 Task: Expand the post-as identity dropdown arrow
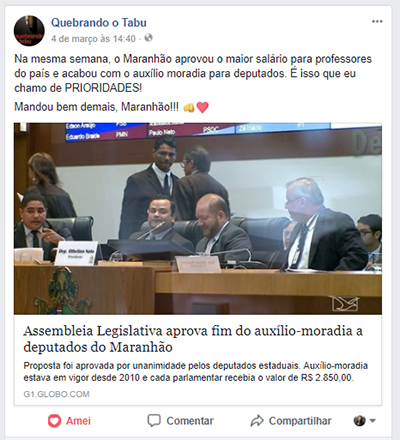(x=373, y=421)
